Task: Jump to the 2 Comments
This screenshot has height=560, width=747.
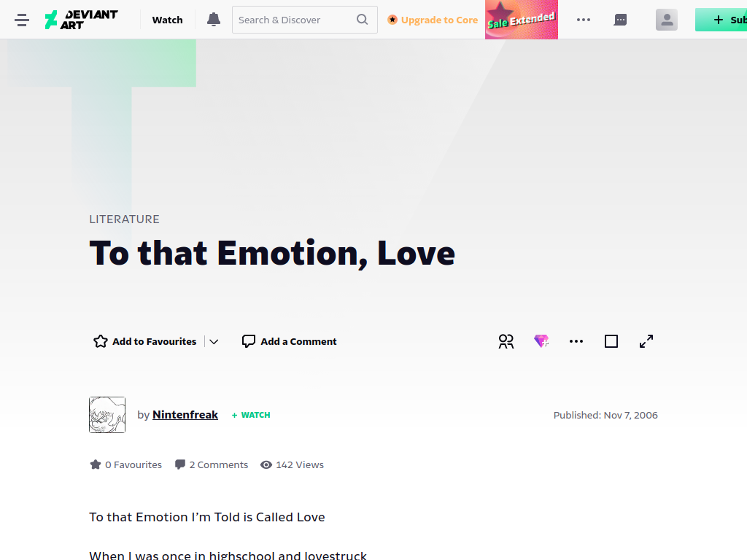Action: point(212,464)
